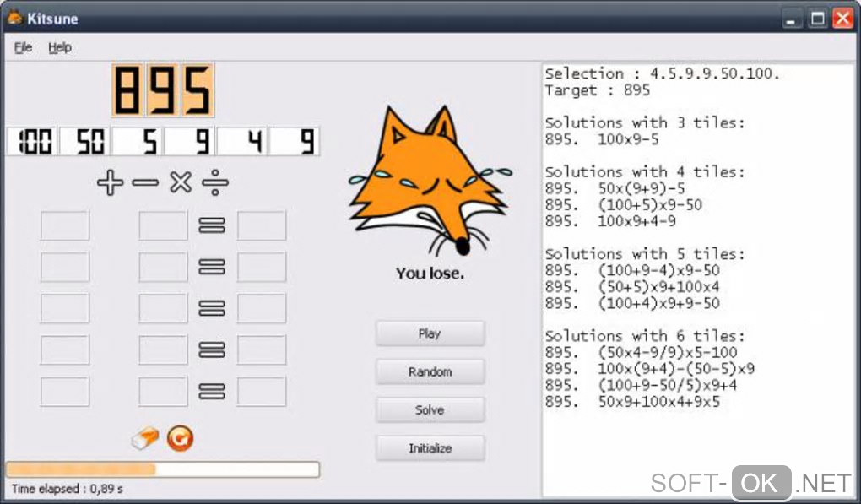Viewport: 861px width, 504px height.
Task: Click the solution text '100x(9+4)-(50-5)x9'
Action: (x=676, y=368)
